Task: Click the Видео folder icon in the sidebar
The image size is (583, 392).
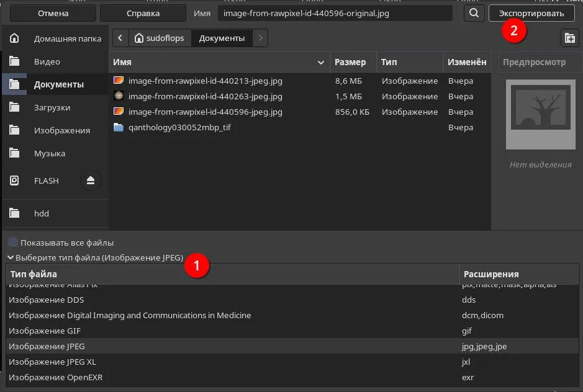Action: (14, 60)
